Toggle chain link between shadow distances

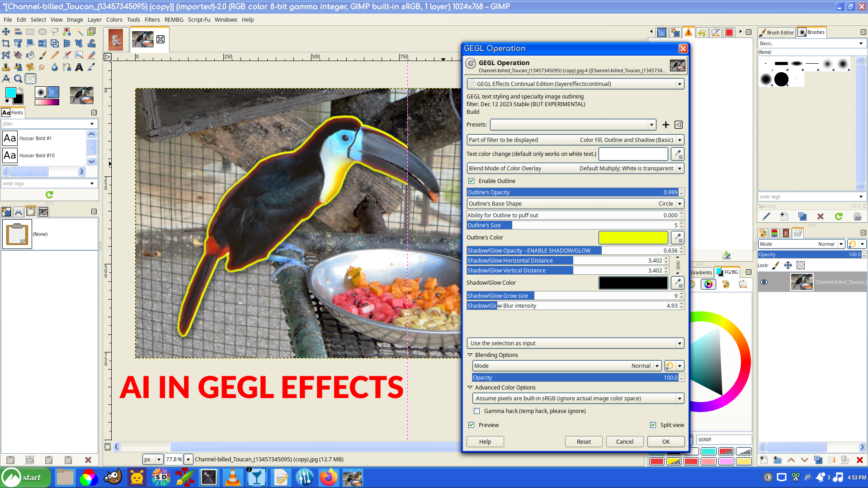[678, 265]
